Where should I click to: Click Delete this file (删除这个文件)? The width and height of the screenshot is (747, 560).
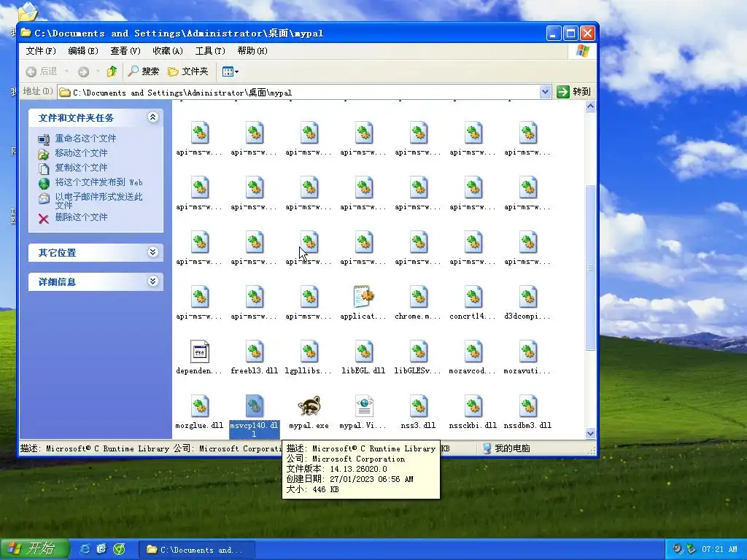(81, 217)
